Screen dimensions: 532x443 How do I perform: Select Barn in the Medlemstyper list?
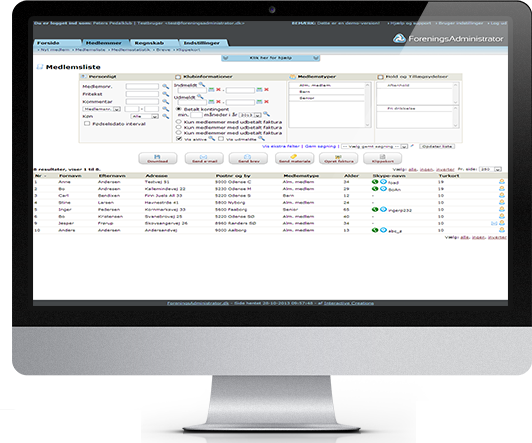click(x=326, y=92)
